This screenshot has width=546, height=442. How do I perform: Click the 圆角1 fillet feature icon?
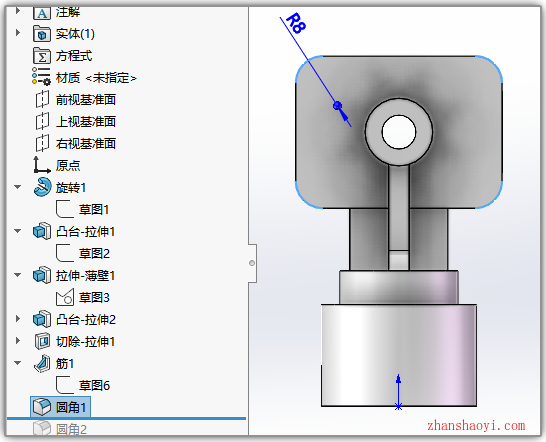(42, 407)
